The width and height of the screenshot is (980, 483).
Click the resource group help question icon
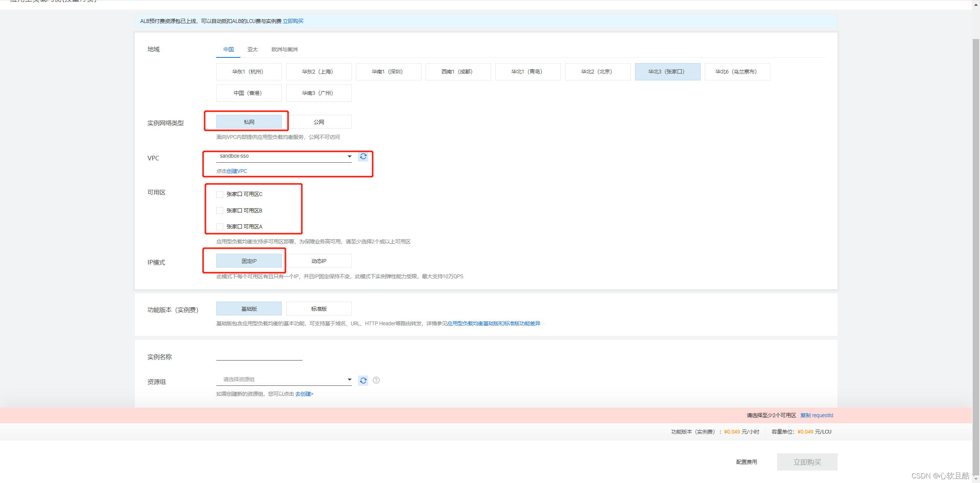(376, 380)
